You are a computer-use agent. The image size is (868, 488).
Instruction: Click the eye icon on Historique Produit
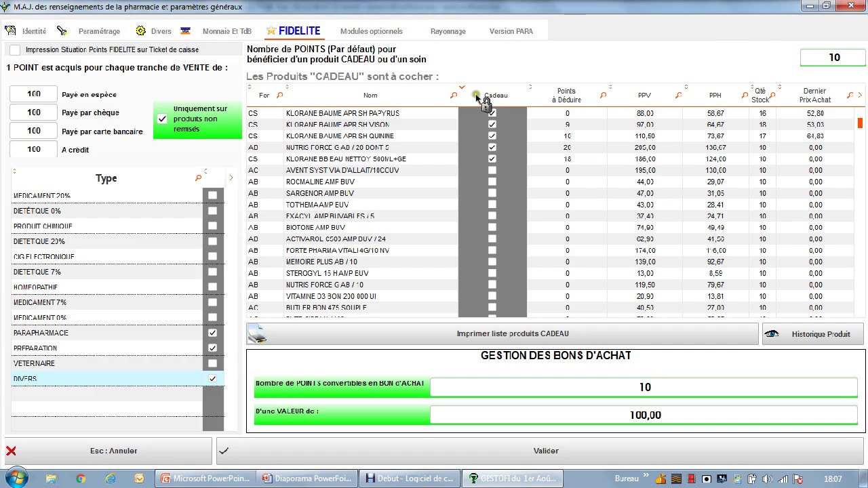pos(772,334)
